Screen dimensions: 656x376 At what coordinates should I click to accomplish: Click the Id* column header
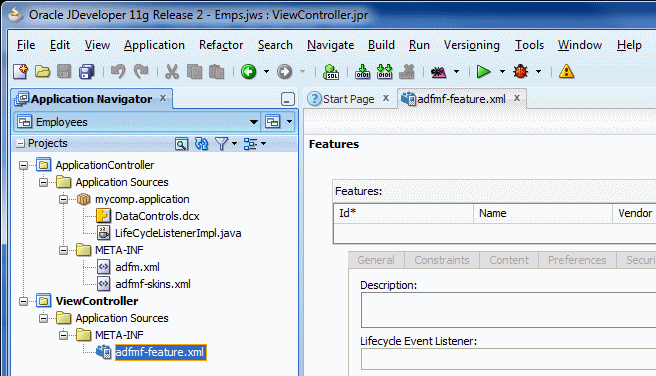403,213
